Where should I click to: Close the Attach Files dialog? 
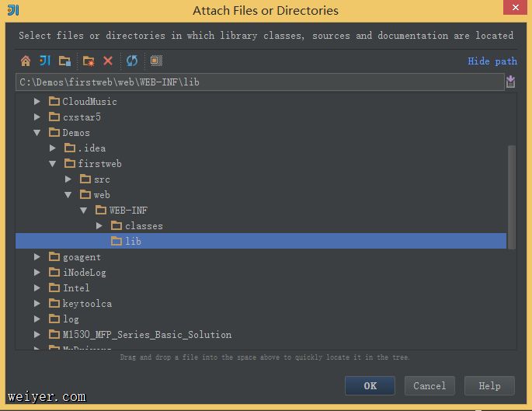tap(515, 7)
